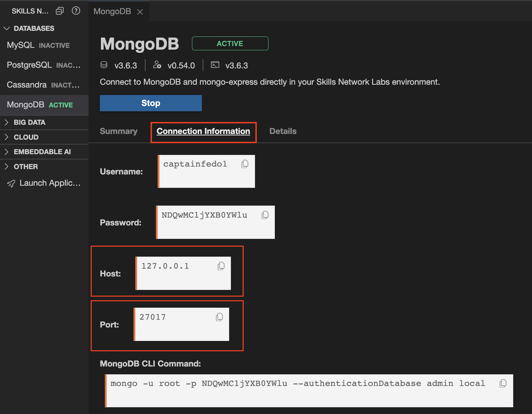Copy the MongoDB CLI command

click(503, 384)
